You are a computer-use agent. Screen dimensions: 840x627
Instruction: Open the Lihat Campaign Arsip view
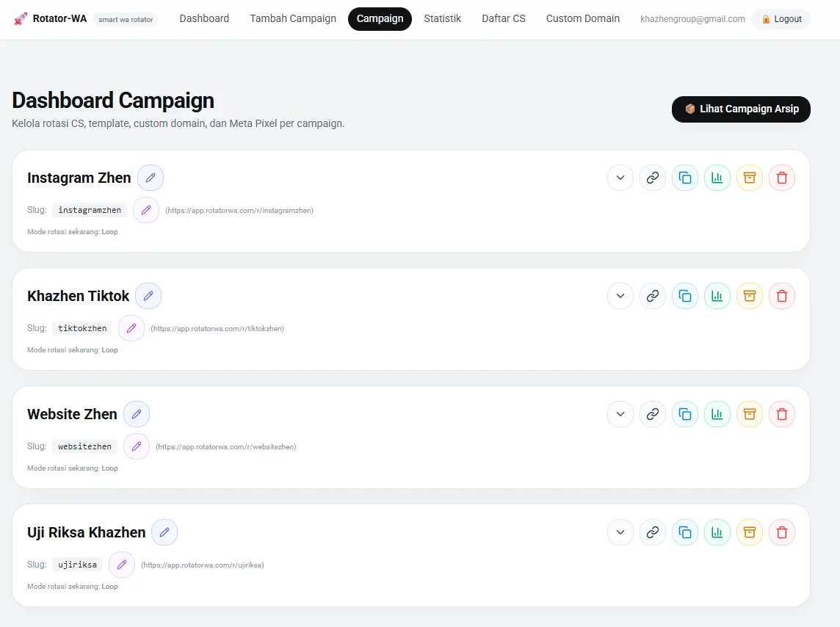tap(741, 109)
